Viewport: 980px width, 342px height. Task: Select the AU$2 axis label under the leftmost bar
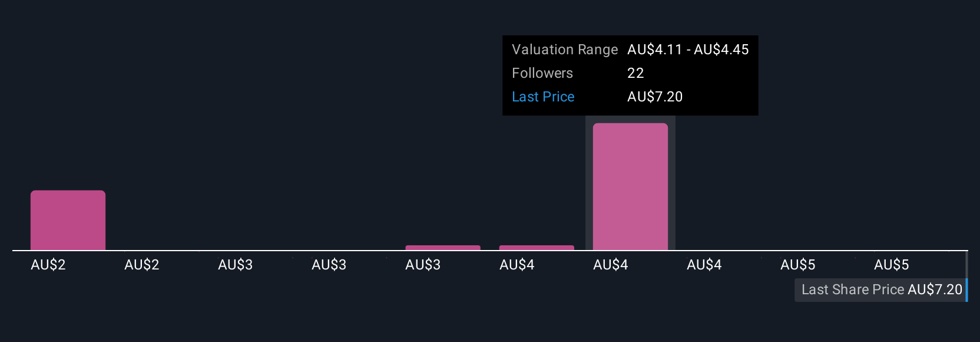click(48, 265)
